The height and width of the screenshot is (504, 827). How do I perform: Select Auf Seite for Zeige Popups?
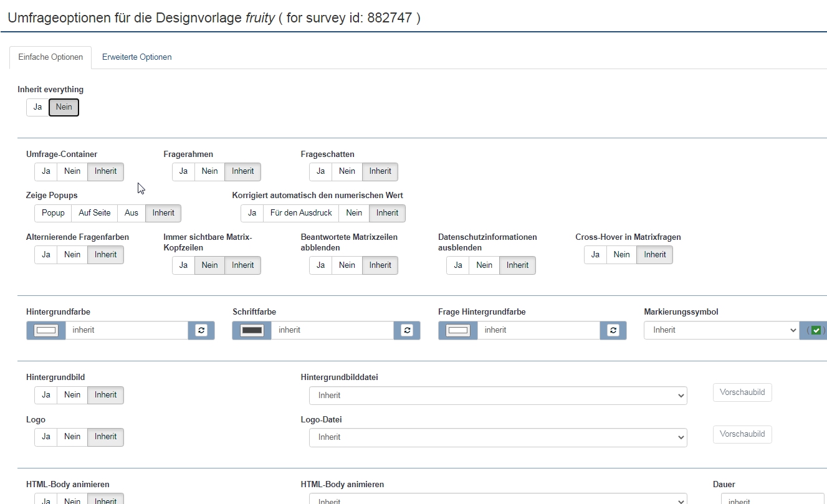point(94,213)
